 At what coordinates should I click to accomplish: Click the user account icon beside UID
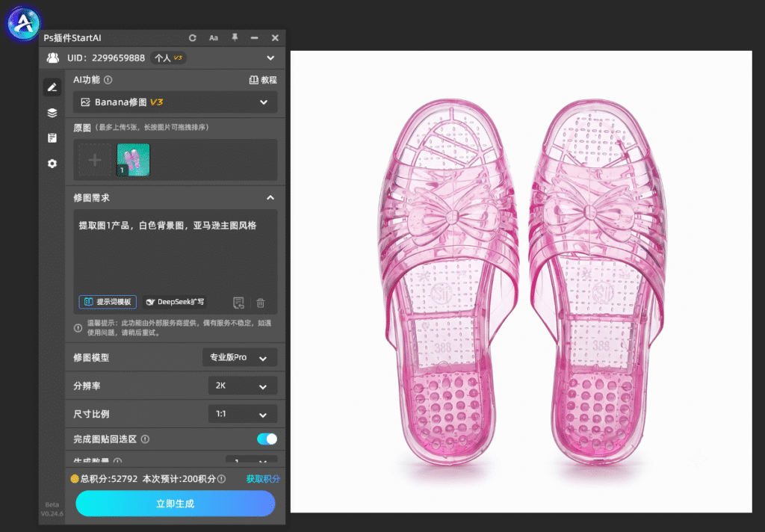click(x=53, y=58)
